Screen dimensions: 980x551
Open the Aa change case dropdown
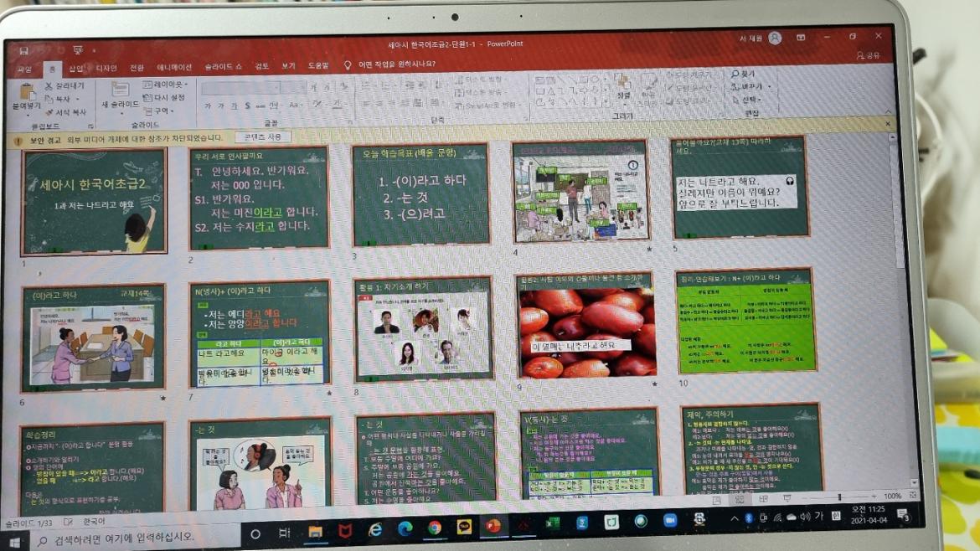295,105
